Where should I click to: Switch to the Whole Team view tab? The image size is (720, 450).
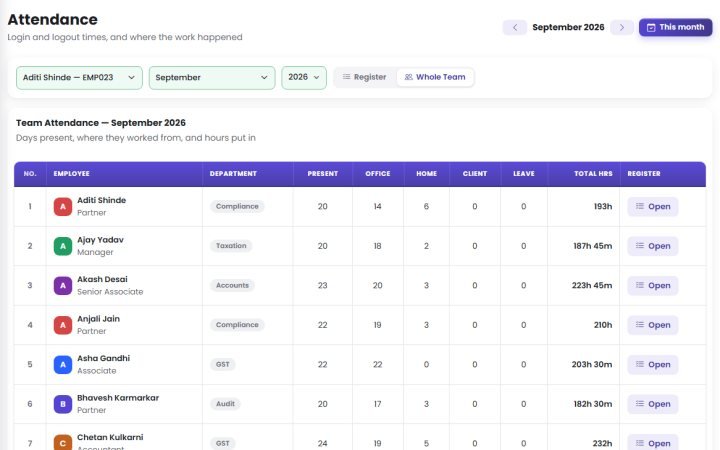435,77
